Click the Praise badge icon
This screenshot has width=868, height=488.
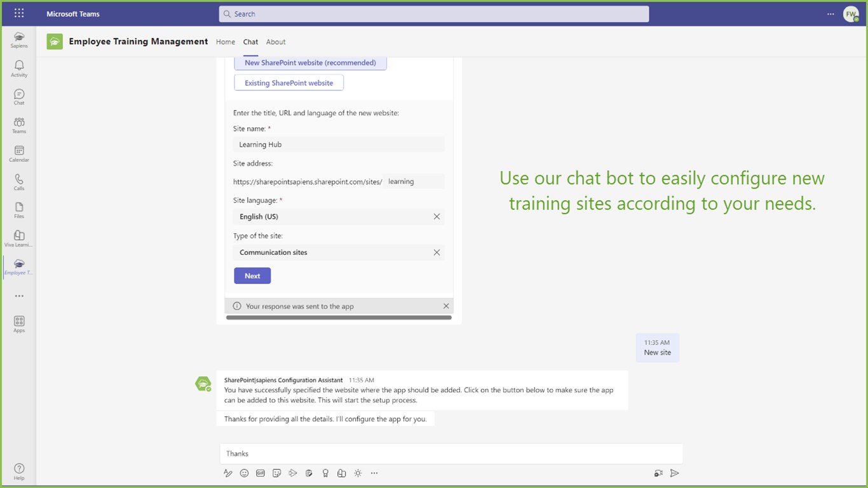[x=325, y=473]
